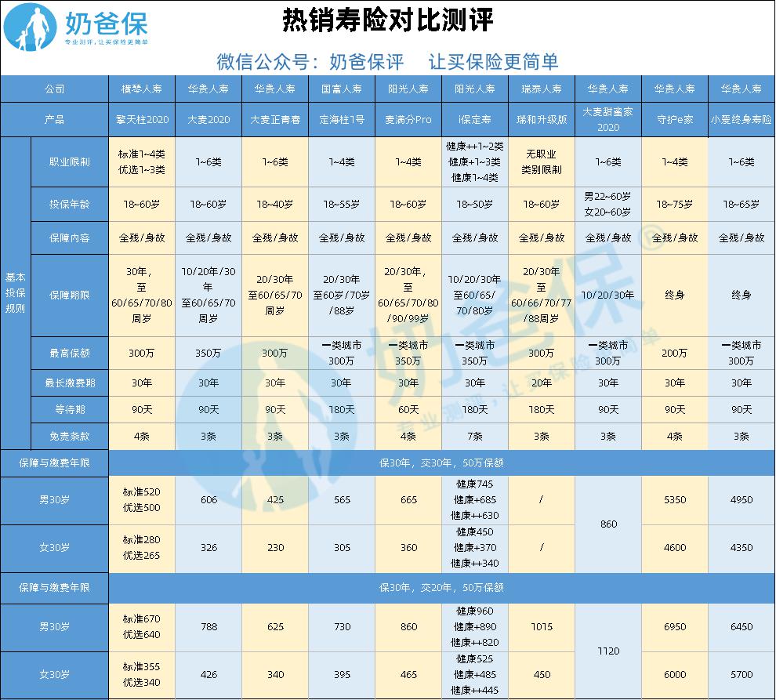Click the 18~55岁 age cell

(342, 204)
